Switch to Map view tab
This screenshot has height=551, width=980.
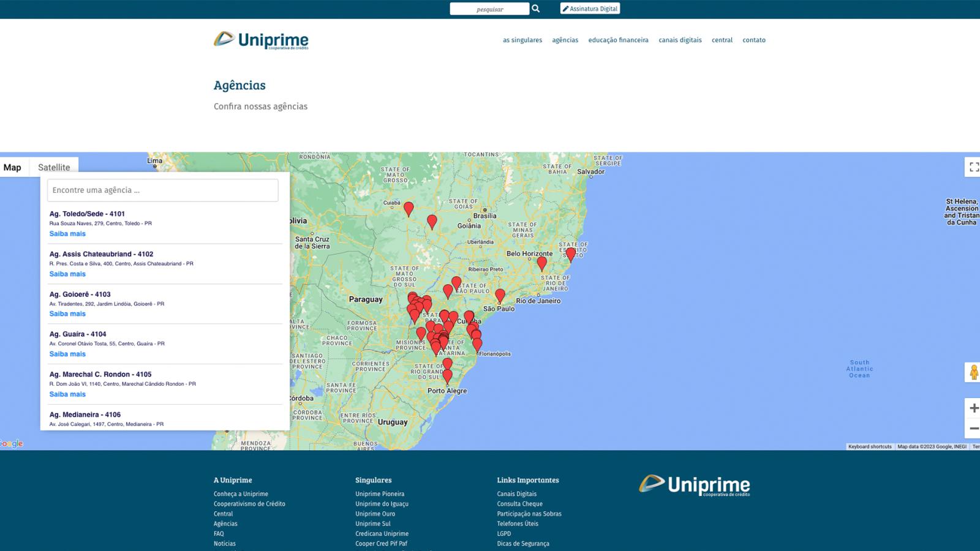[x=12, y=167]
